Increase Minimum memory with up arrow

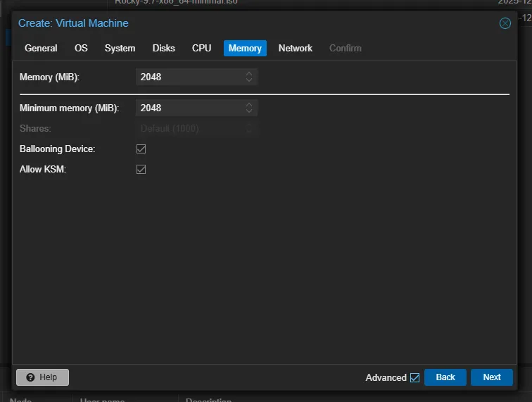coord(248,104)
